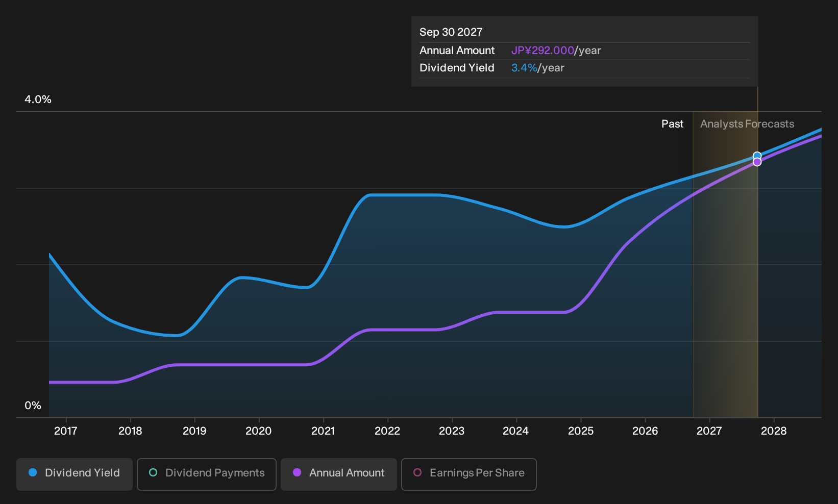Click the 2028 x-axis label
The width and height of the screenshot is (838, 504).
tap(774, 431)
